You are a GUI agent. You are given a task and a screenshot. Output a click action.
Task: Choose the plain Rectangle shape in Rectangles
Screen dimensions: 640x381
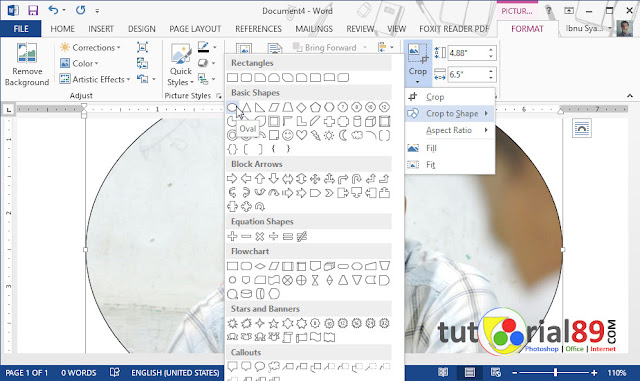pos(232,78)
